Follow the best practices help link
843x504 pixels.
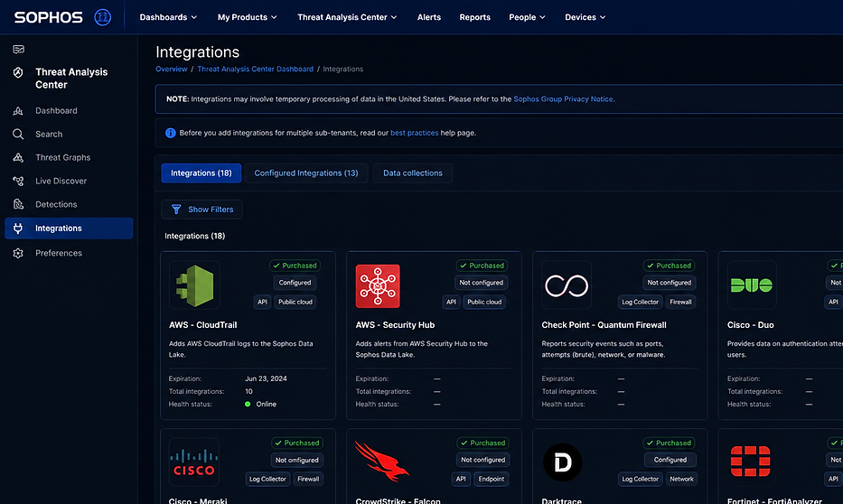pyautogui.click(x=414, y=133)
